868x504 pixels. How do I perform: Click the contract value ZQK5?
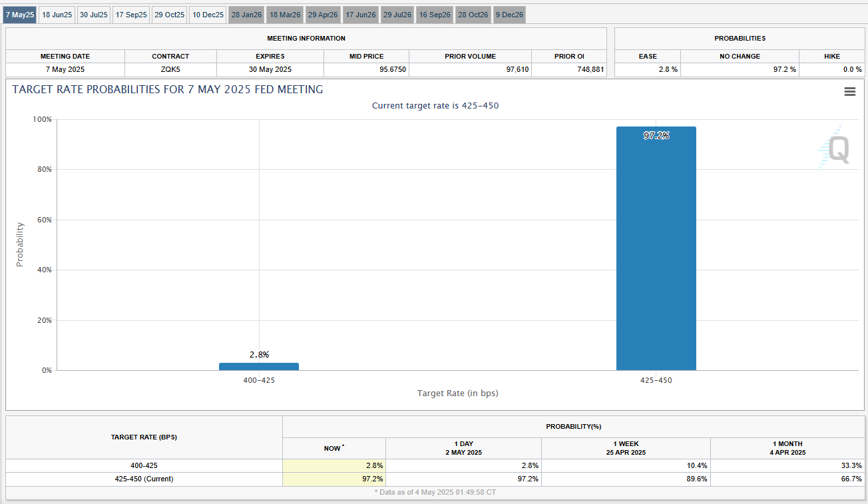point(170,69)
